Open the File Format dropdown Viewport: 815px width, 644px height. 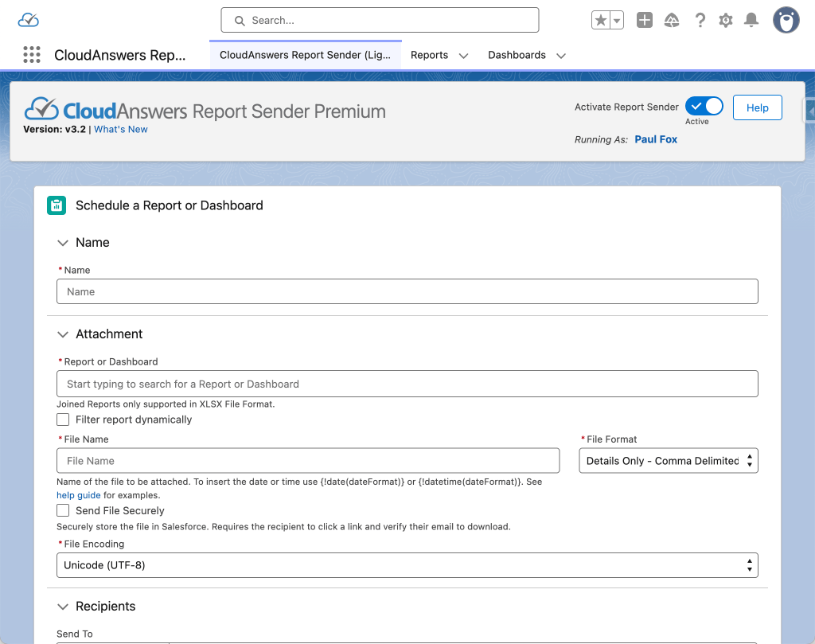pos(668,461)
